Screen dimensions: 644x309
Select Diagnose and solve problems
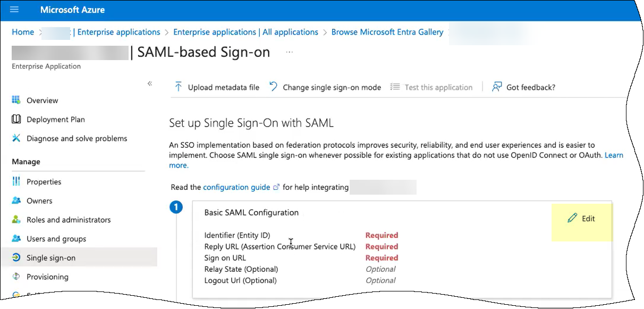(77, 139)
